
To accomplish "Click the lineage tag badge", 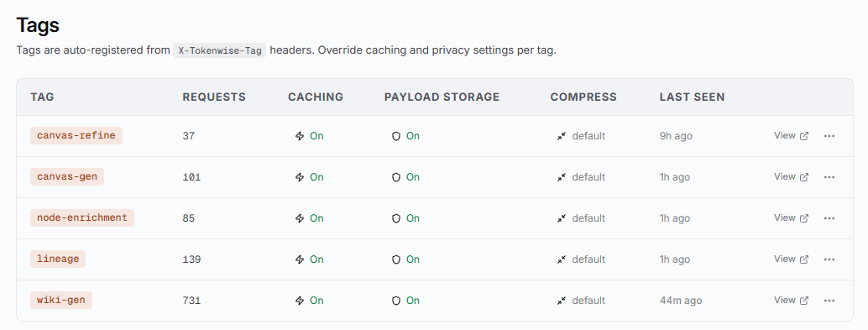I will pos(58,259).
